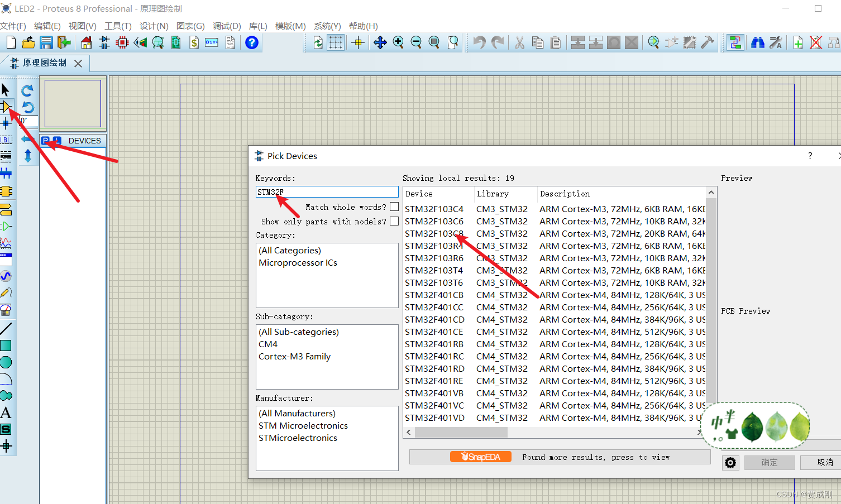Save project with blue floppy disk icon
The image size is (841, 504).
46,42
